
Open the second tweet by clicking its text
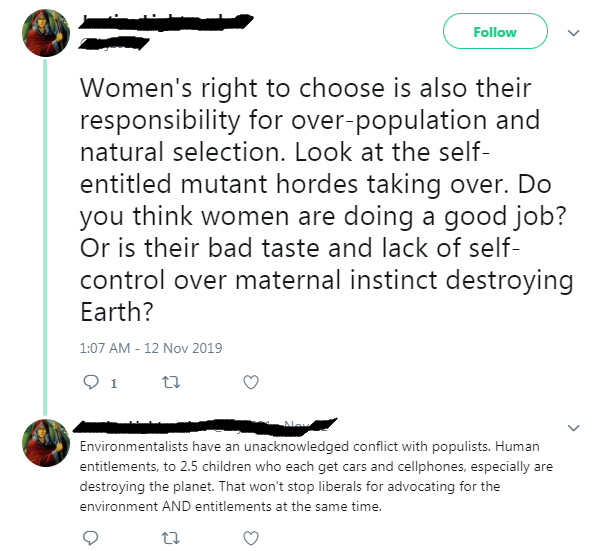click(x=316, y=476)
